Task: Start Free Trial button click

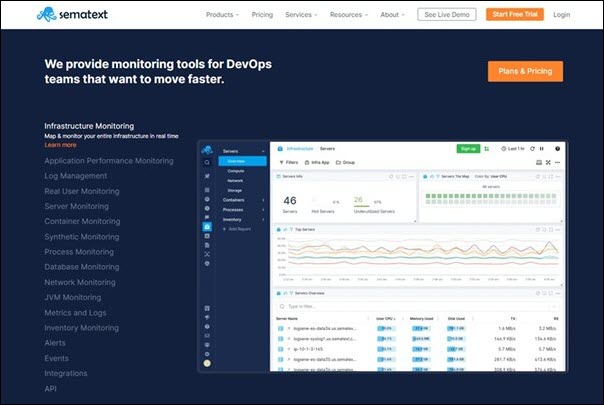Action: coord(515,14)
